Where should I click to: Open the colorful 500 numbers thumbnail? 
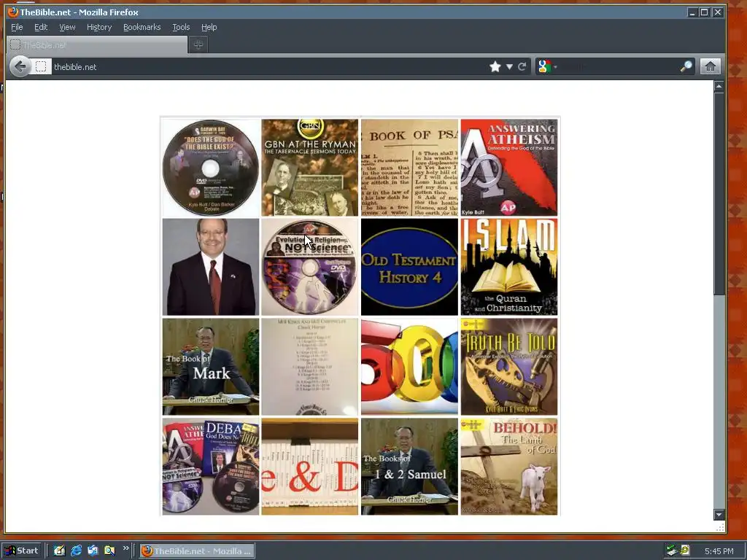(409, 367)
